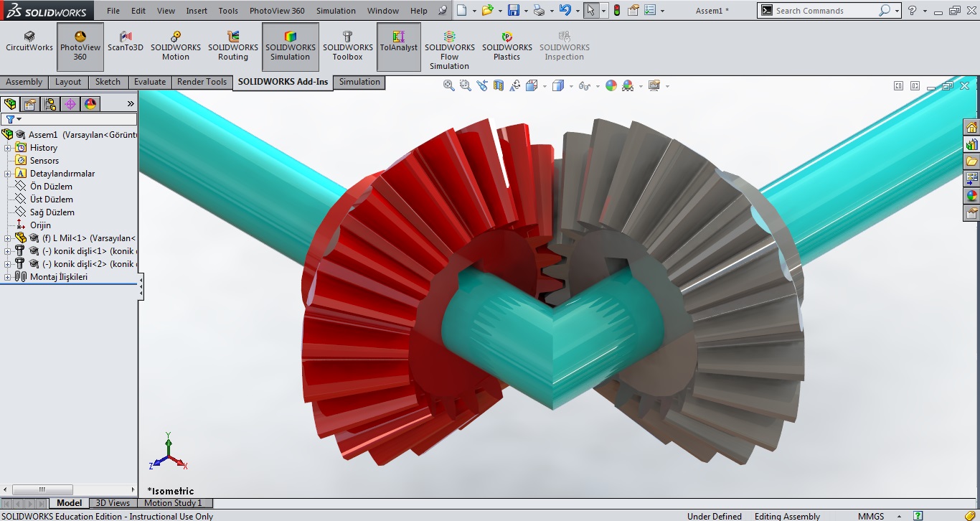Screen dimensions: 980x521
Task: Undo the last action
Action: pos(565,10)
